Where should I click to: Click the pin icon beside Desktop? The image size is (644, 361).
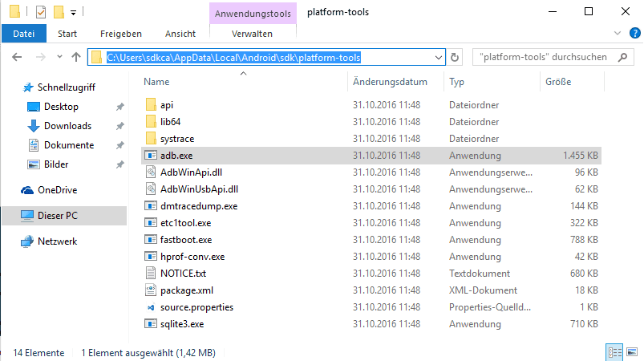119,107
